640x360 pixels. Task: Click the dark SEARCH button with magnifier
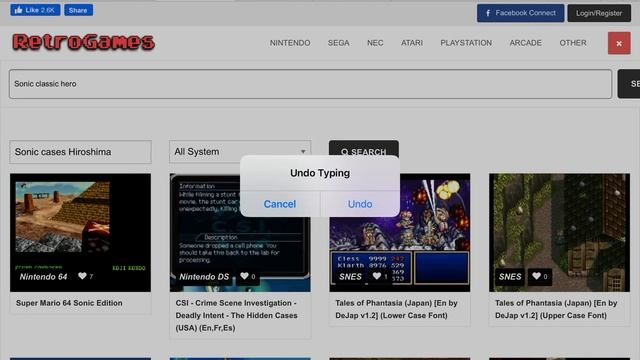click(364, 151)
